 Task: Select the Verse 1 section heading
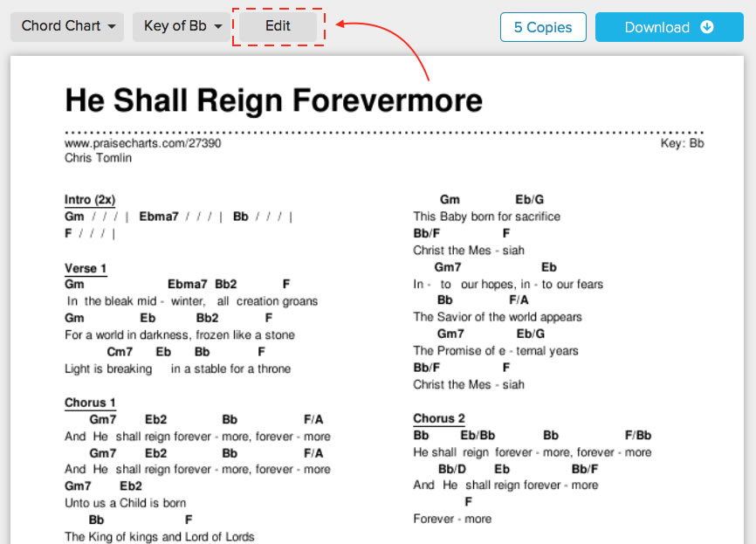tap(86, 268)
